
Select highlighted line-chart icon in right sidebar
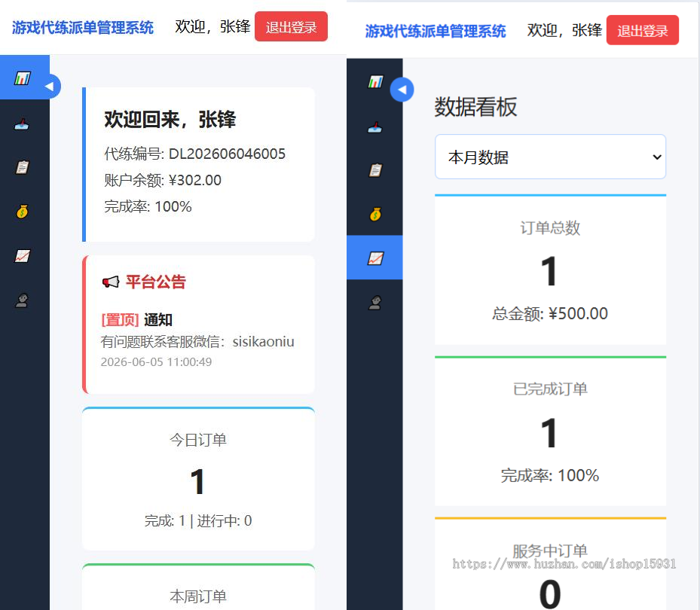[375, 258]
